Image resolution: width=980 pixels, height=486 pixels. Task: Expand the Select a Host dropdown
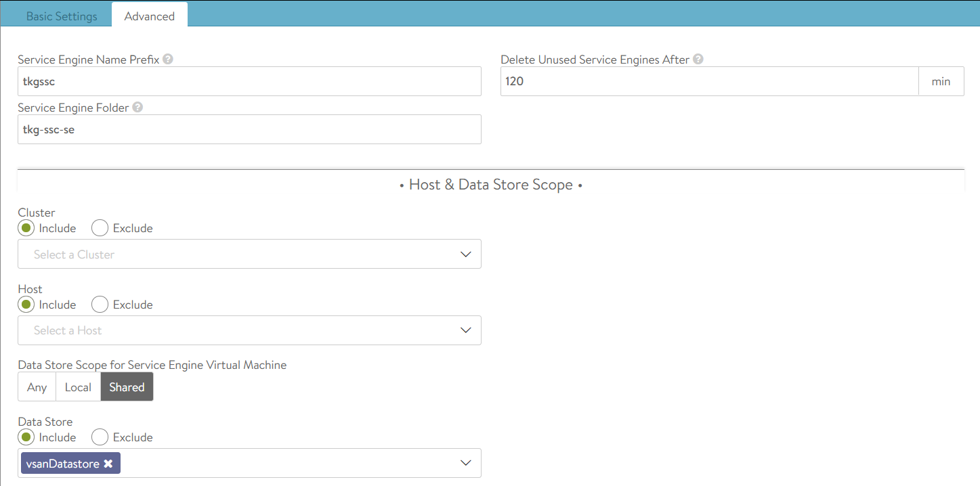coord(249,330)
